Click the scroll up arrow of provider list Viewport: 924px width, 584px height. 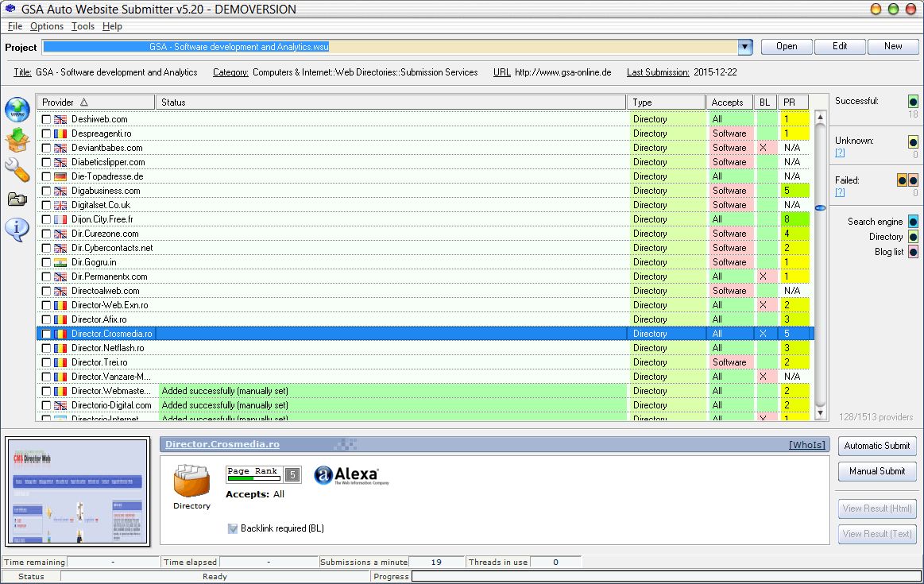point(820,118)
